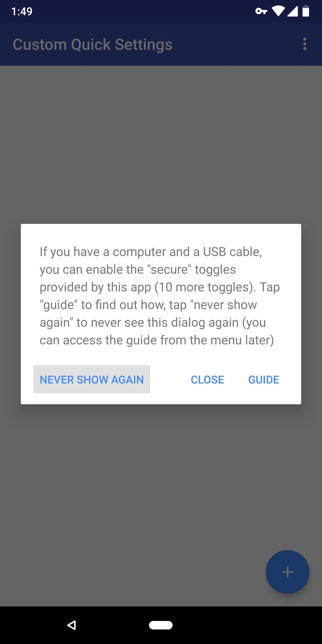The height and width of the screenshot is (644, 322).
Task: Open the GUIDE for secure toggles
Action: tap(263, 379)
